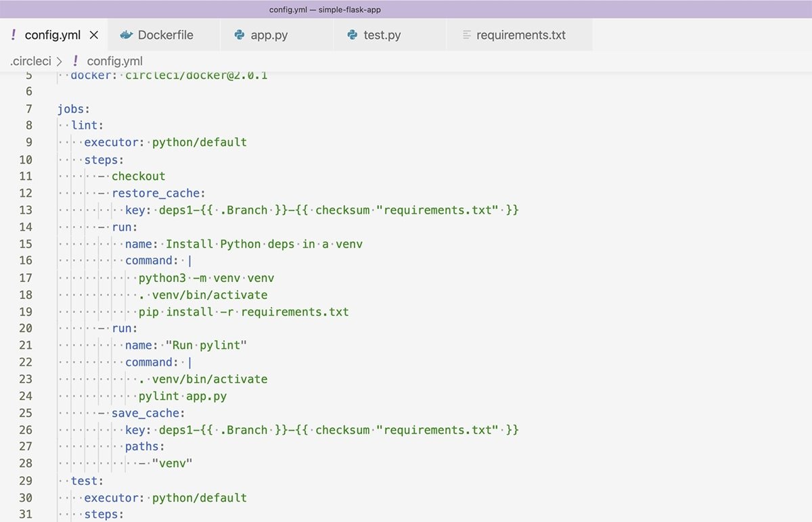This screenshot has width=812, height=522.
Task: Open the test.py tab
Action: [x=382, y=35]
